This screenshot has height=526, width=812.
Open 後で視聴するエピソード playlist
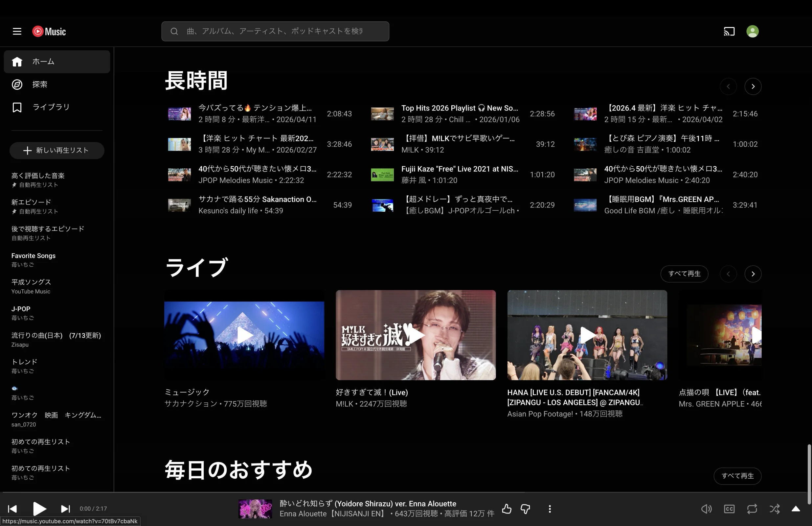tap(57, 233)
